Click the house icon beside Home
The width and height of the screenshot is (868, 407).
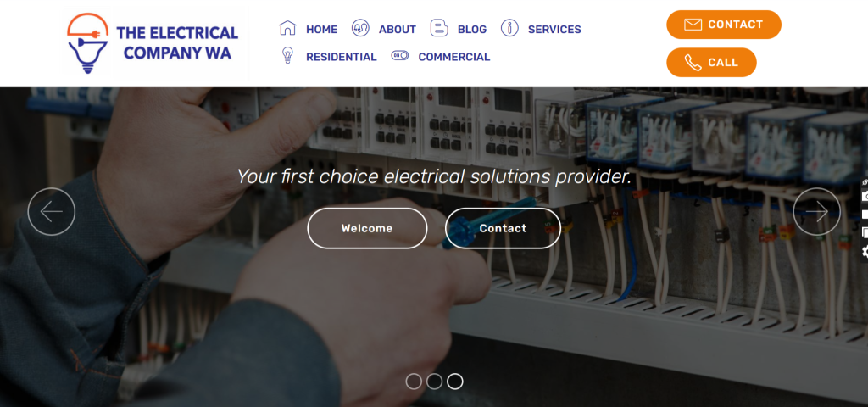point(288,28)
